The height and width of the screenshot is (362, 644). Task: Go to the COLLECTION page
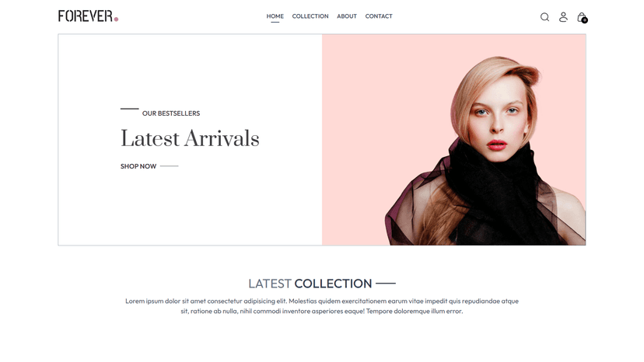pyautogui.click(x=310, y=16)
